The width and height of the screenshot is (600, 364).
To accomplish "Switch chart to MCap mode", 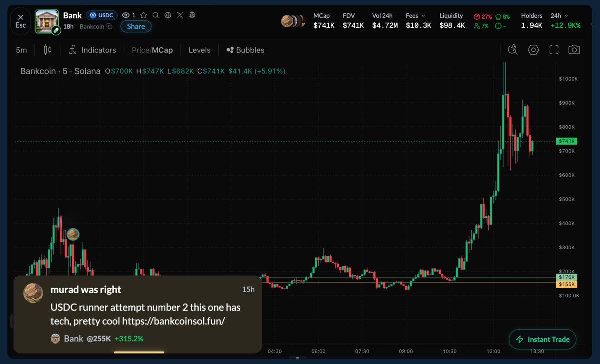I will click(x=162, y=50).
